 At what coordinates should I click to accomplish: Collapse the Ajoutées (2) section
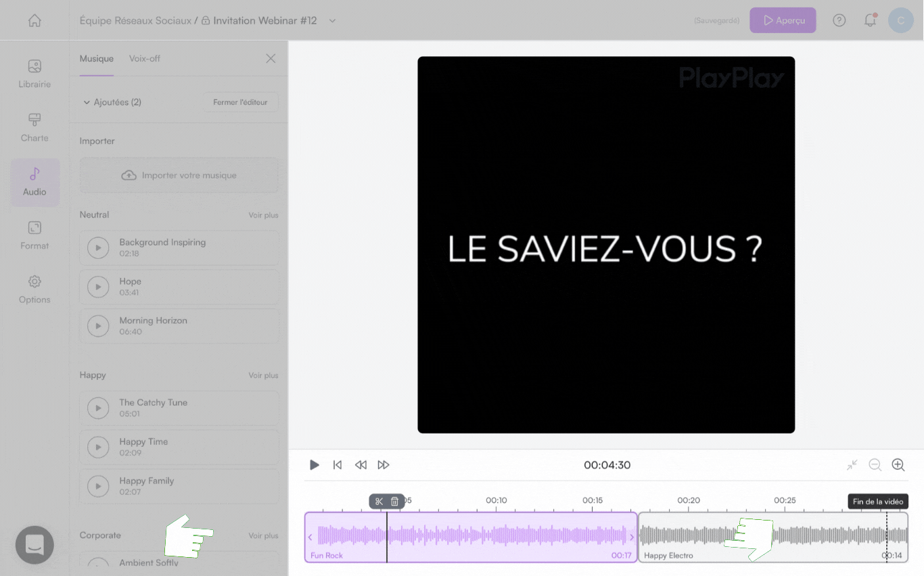(112, 102)
